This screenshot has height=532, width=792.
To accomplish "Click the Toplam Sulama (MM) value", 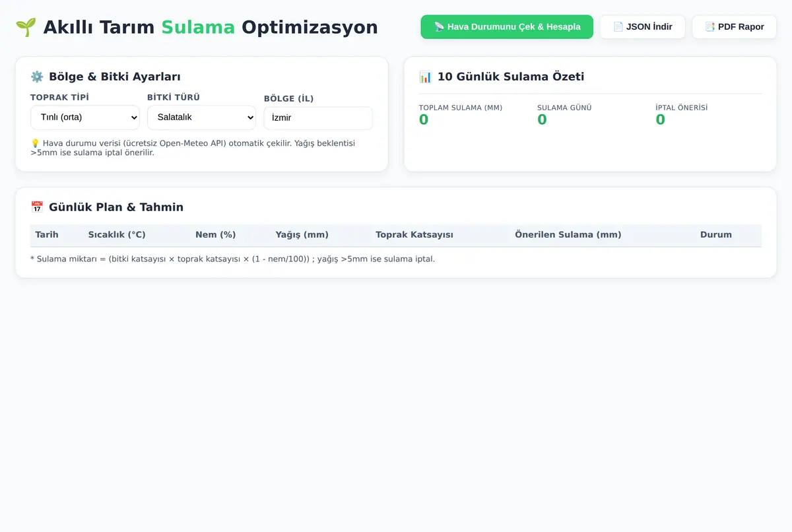I will tap(424, 119).
